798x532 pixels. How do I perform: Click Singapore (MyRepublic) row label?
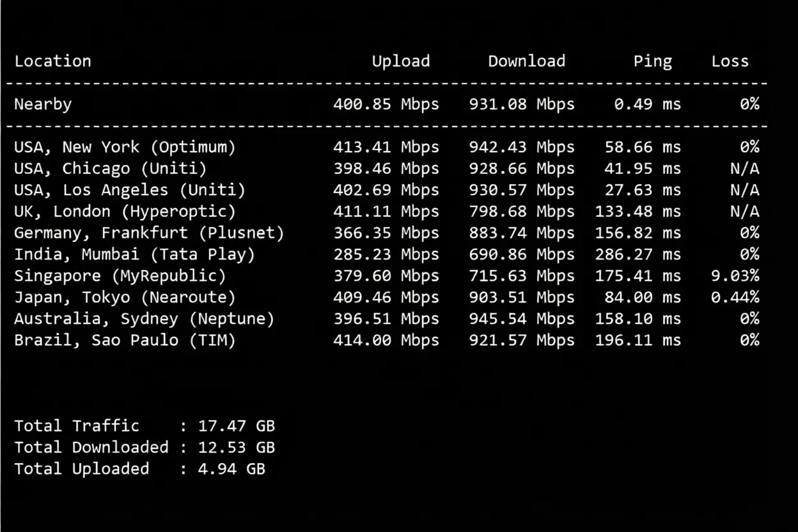click(120, 276)
